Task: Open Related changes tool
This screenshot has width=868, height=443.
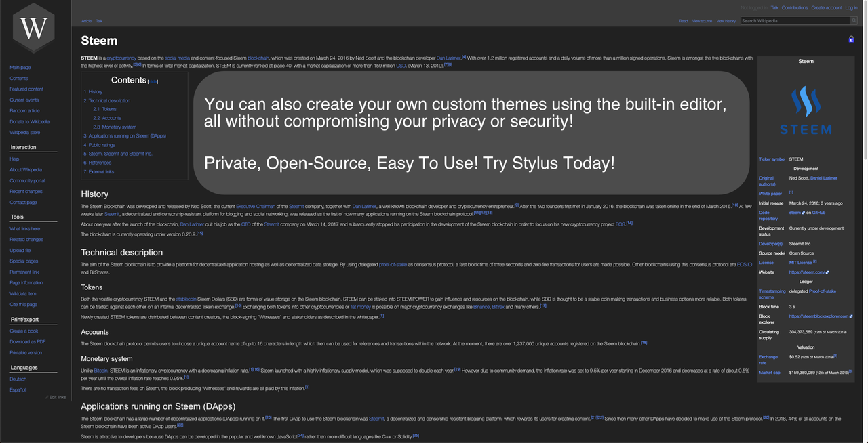Action: (x=26, y=240)
